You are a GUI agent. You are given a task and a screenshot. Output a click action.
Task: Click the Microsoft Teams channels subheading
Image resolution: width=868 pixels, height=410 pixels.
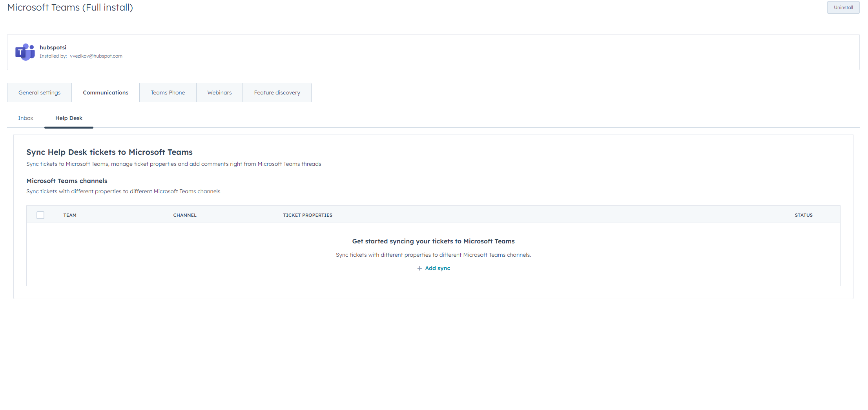click(x=67, y=181)
